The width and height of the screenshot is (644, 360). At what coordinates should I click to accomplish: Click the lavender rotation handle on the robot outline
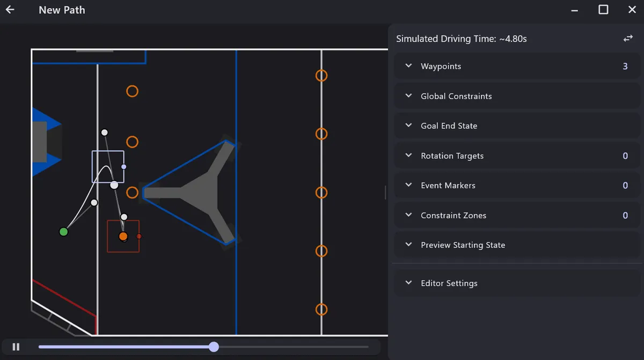click(x=124, y=167)
